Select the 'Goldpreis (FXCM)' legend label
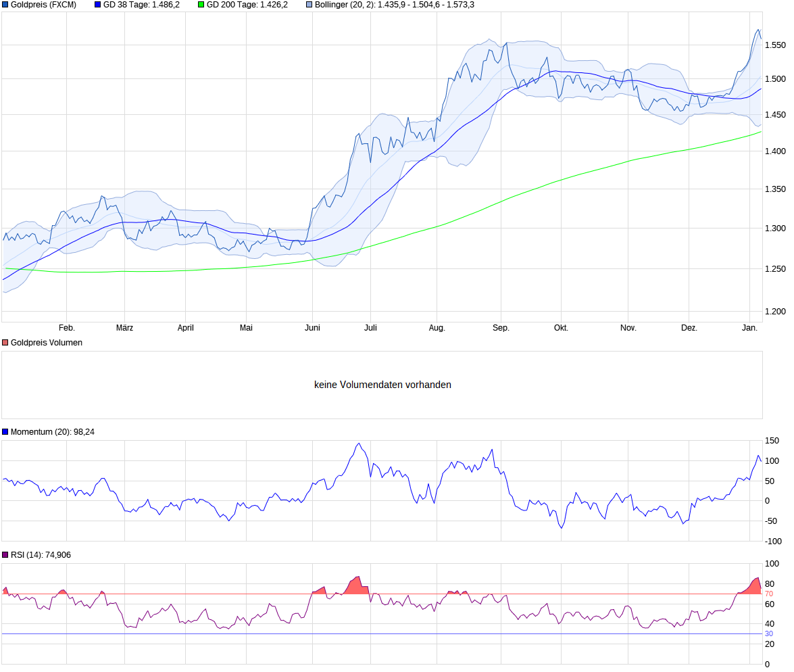 (x=43, y=5)
